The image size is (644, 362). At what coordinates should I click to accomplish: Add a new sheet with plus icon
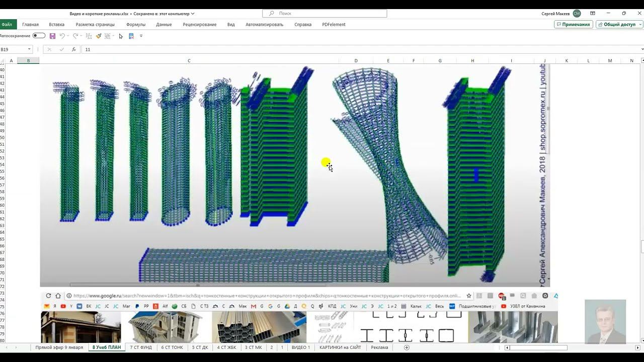pos(407,347)
